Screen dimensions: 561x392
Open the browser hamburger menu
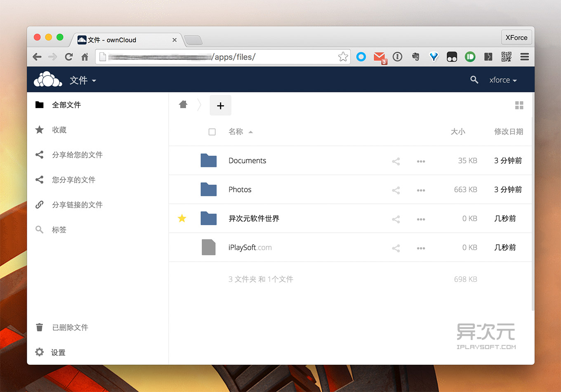524,57
